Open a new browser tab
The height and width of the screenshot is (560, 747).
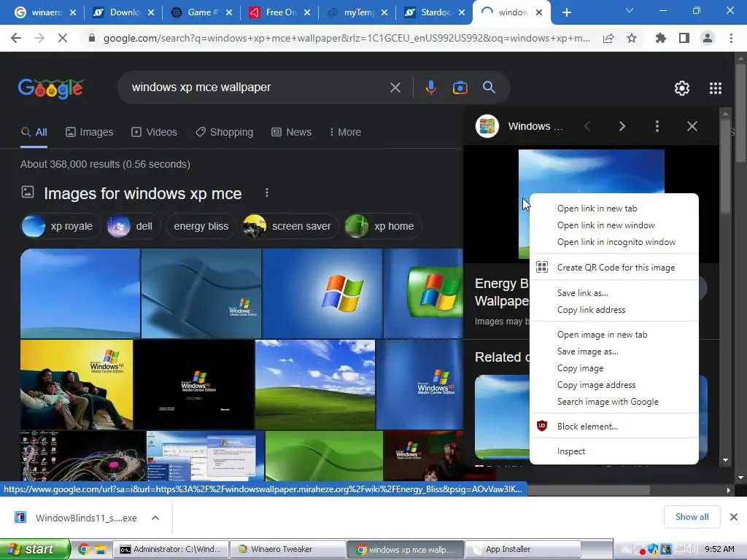(566, 12)
